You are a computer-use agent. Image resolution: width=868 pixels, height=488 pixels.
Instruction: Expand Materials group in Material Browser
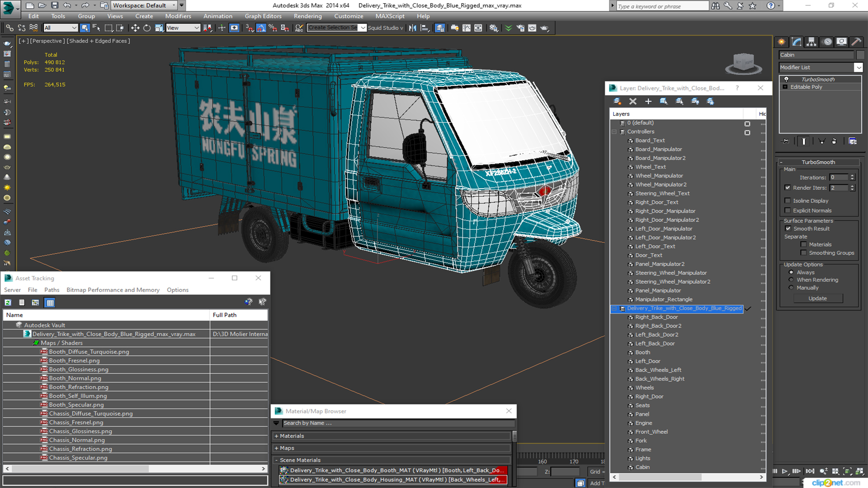click(x=276, y=436)
